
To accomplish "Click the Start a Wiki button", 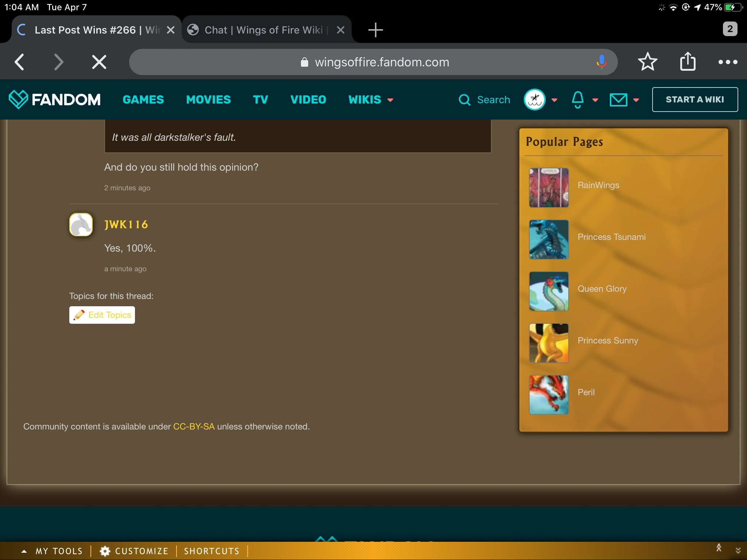I will coord(694,100).
